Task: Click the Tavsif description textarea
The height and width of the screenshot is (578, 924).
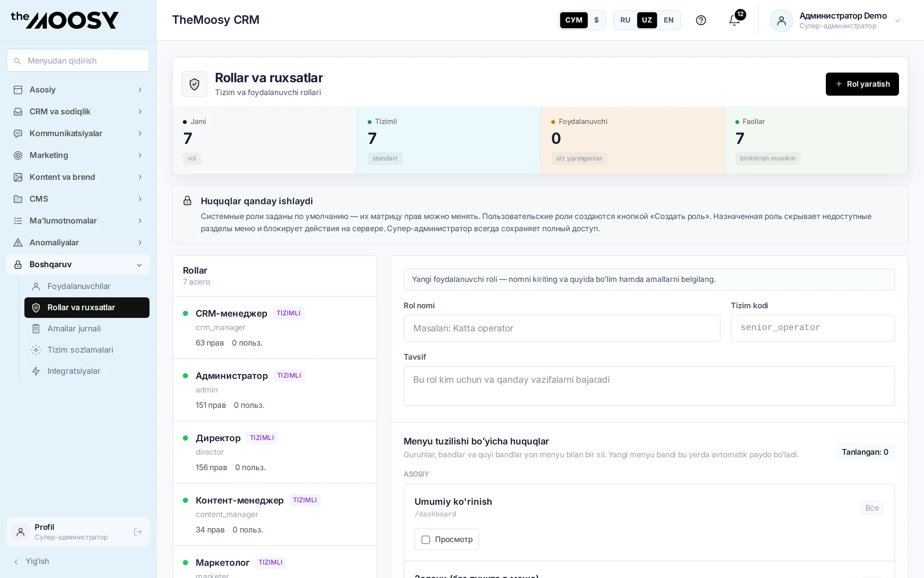Action: point(649,386)
